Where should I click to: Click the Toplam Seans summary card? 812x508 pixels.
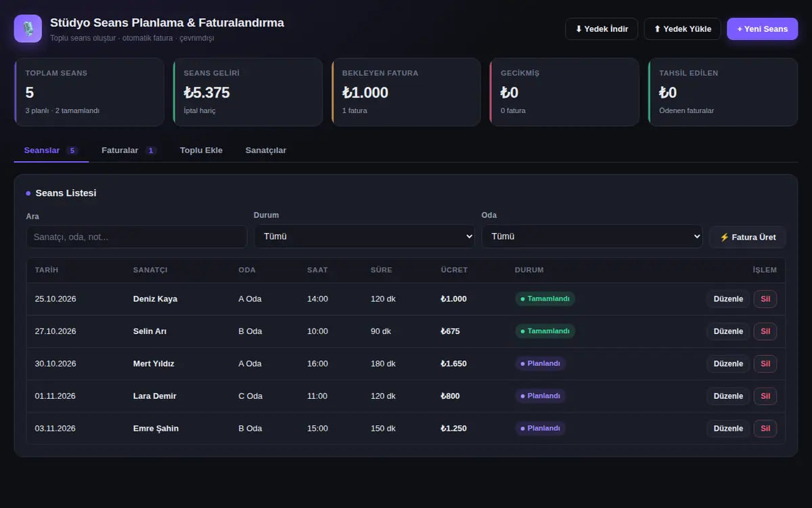pyautogui.click(x=89, y=92)
